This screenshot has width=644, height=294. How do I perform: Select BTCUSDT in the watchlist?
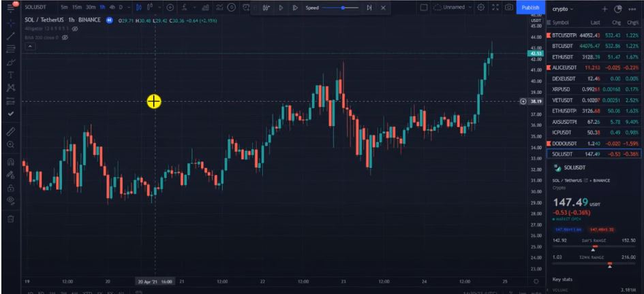pyautogui.click(x=594, y=46)
